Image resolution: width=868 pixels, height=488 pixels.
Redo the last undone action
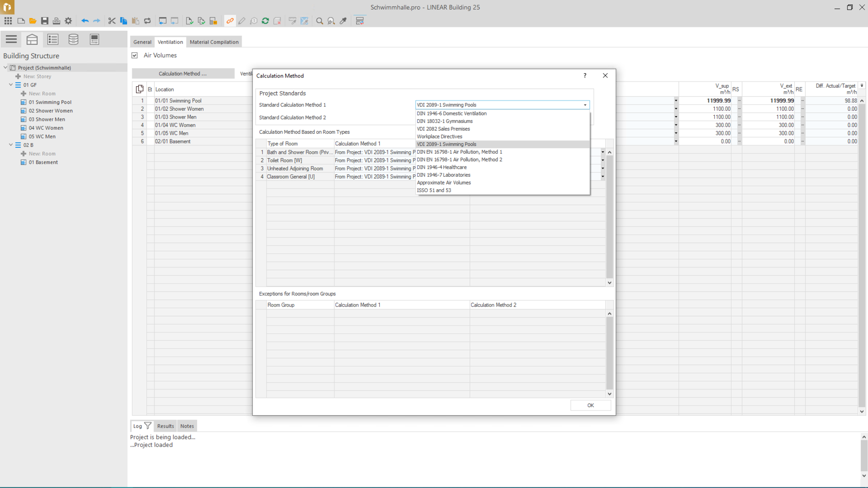coord(97,21)
